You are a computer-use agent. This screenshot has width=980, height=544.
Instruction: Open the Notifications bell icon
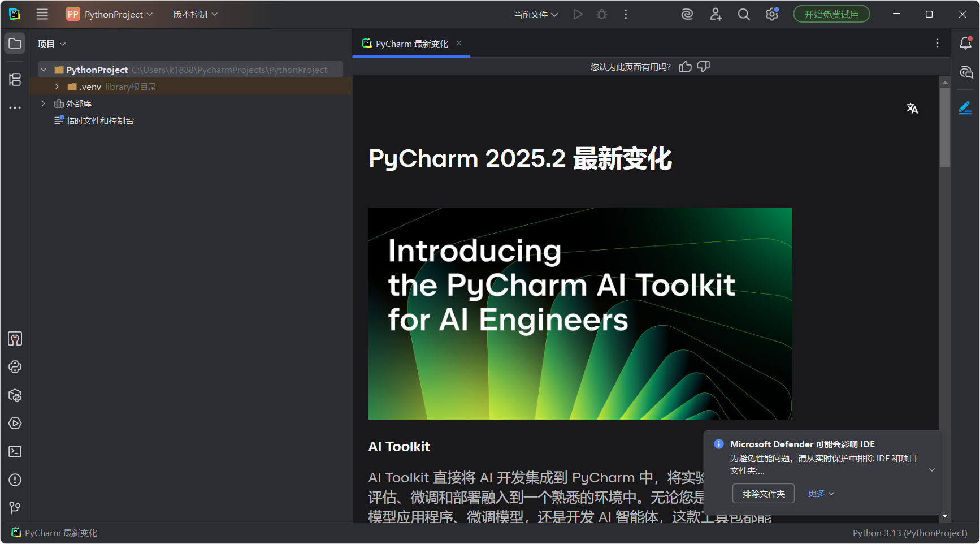pyautogui.click(x=965, y=43)
